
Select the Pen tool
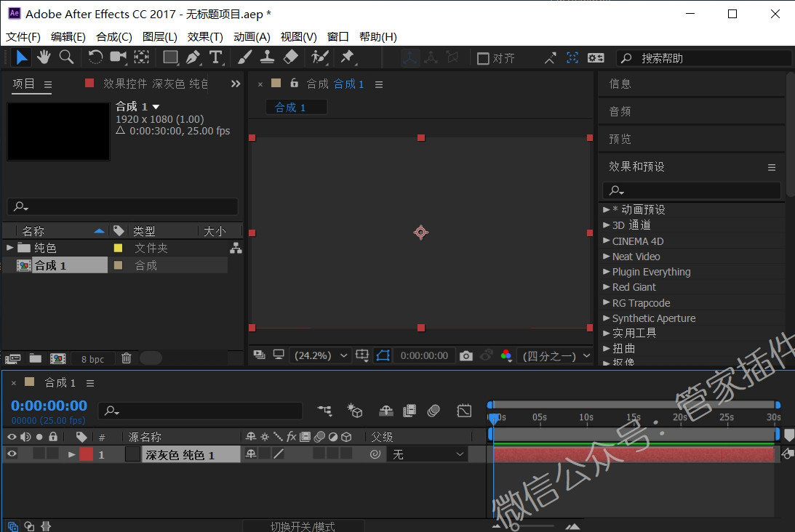193,57
